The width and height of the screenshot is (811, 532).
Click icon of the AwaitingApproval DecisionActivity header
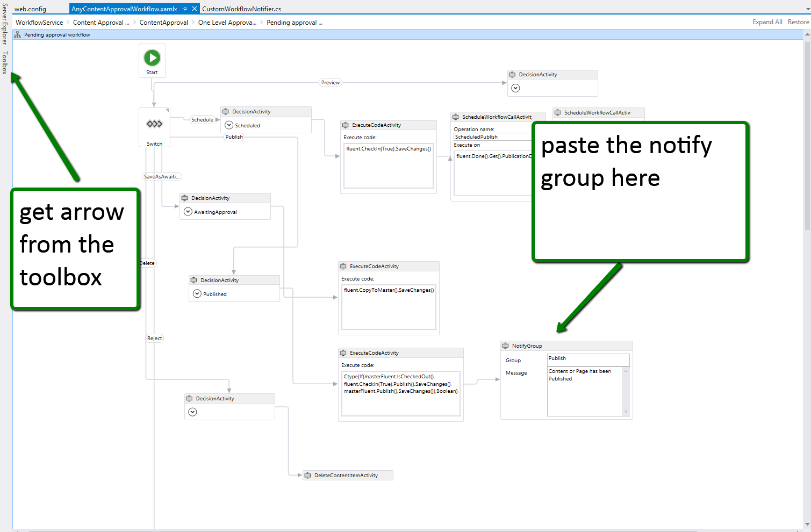pos(184,198)
